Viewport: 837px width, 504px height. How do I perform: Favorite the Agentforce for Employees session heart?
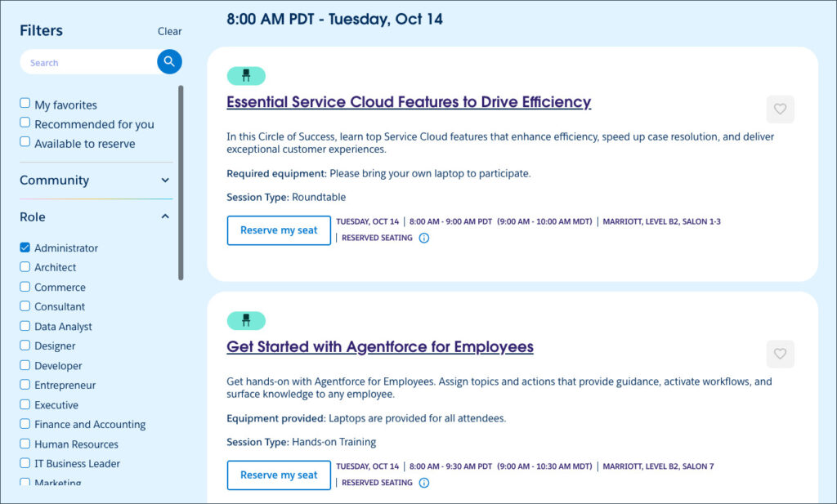click(780, 354)
